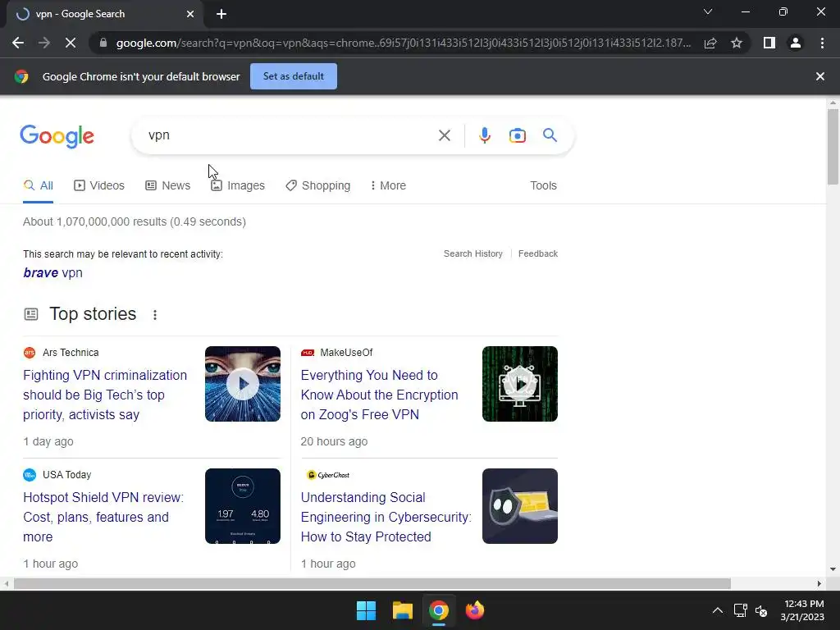The width and height of the screenshot is (840, 630).
Task: Set Chrome as default browser
Action: pos(294,76)
